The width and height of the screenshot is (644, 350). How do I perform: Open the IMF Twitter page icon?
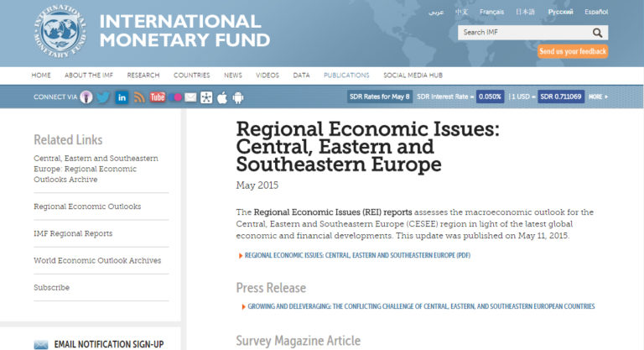[103, 97]
